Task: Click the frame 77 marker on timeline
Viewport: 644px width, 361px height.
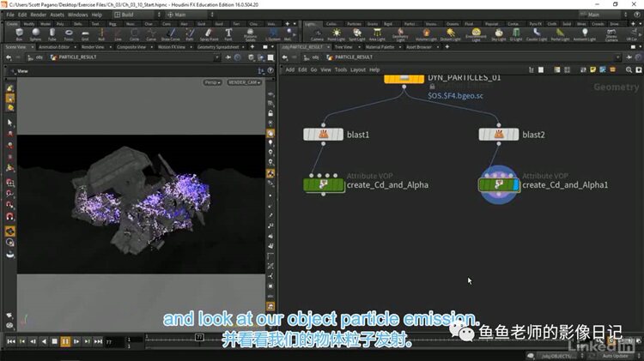Action: [x=199, y=337]
